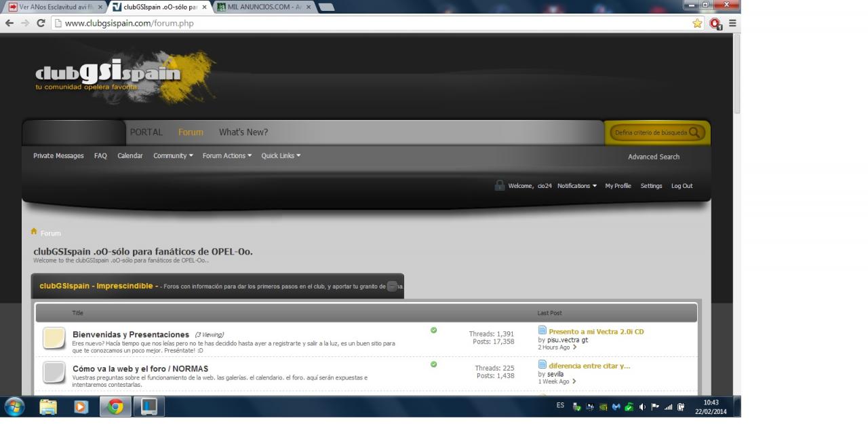
Task: Click the browser forward arrow
Action: tap(25, 23)
